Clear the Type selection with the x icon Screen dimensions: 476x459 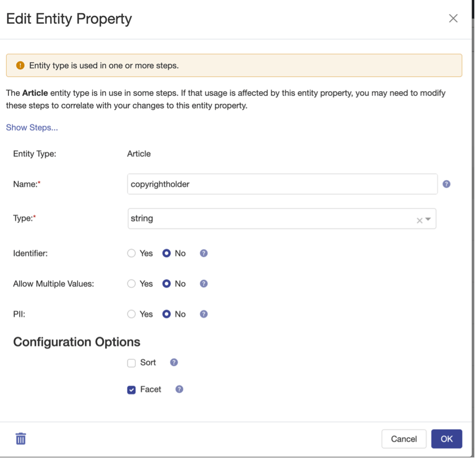pos(419,220)
